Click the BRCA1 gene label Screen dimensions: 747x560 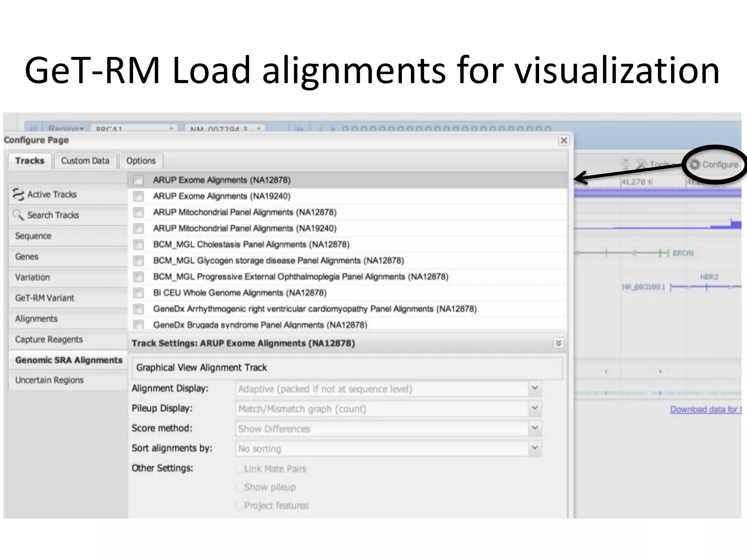[683, 253]
